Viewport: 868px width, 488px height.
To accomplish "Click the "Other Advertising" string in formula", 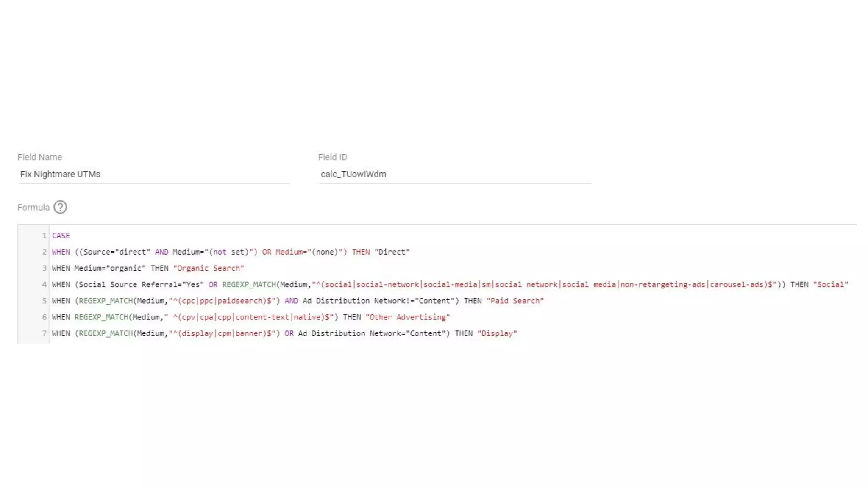I will (x=407, y=317).
